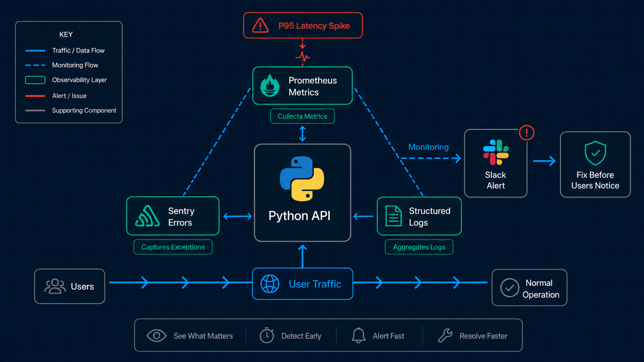Viewport: 644px width, 362px height.
Task: Click the red warning triangle icon
Action: 260,25
